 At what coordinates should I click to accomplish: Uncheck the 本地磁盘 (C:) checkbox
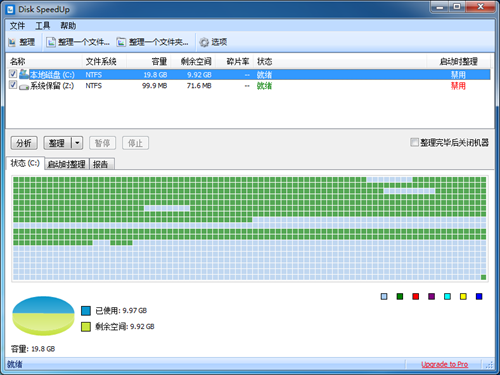point(13,74)
